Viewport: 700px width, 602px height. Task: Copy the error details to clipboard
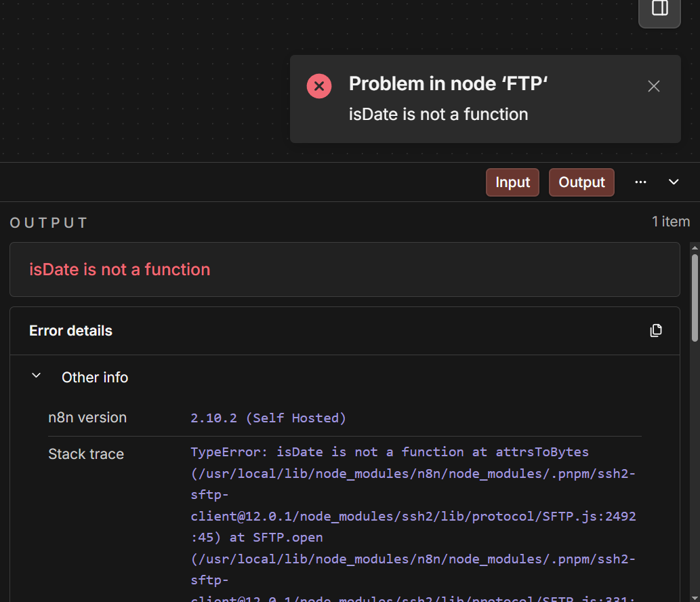click(655, 331)
